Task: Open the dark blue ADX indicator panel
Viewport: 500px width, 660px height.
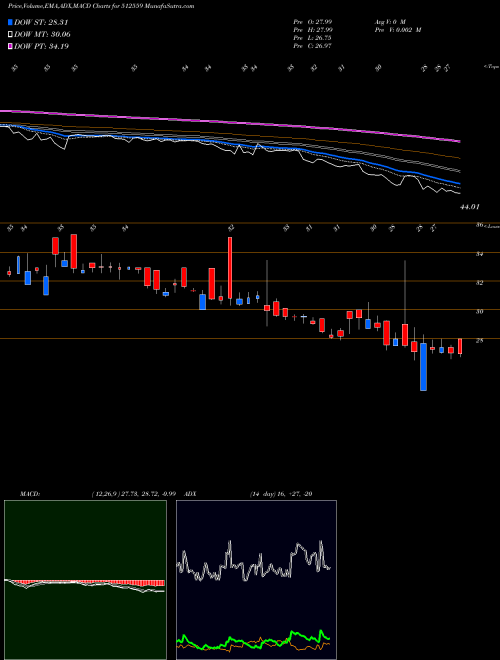Action: [256, 580]
